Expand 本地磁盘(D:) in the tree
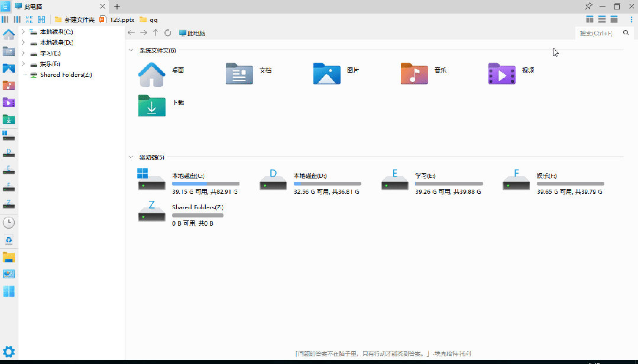 (23, 43)
